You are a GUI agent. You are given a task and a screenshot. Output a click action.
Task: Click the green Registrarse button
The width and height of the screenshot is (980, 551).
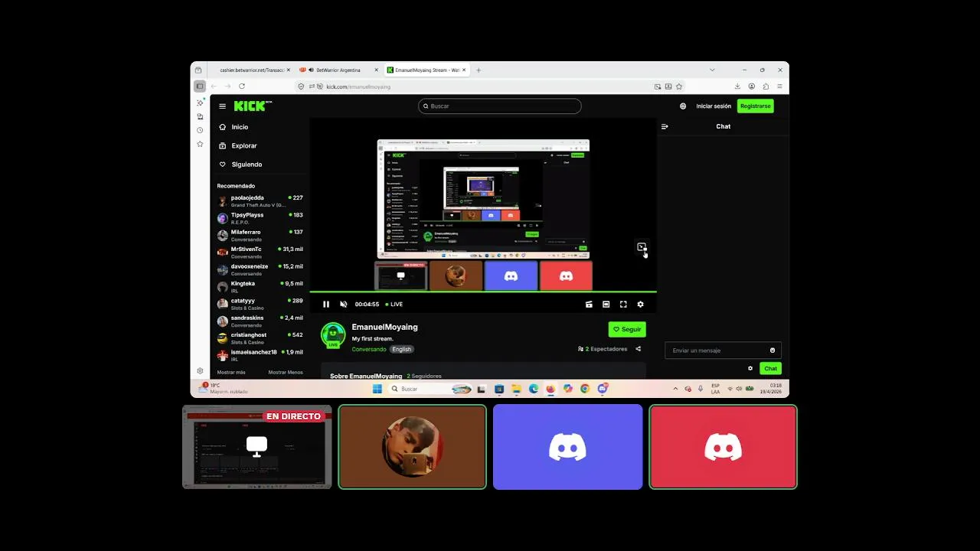(x=755, y=106)
